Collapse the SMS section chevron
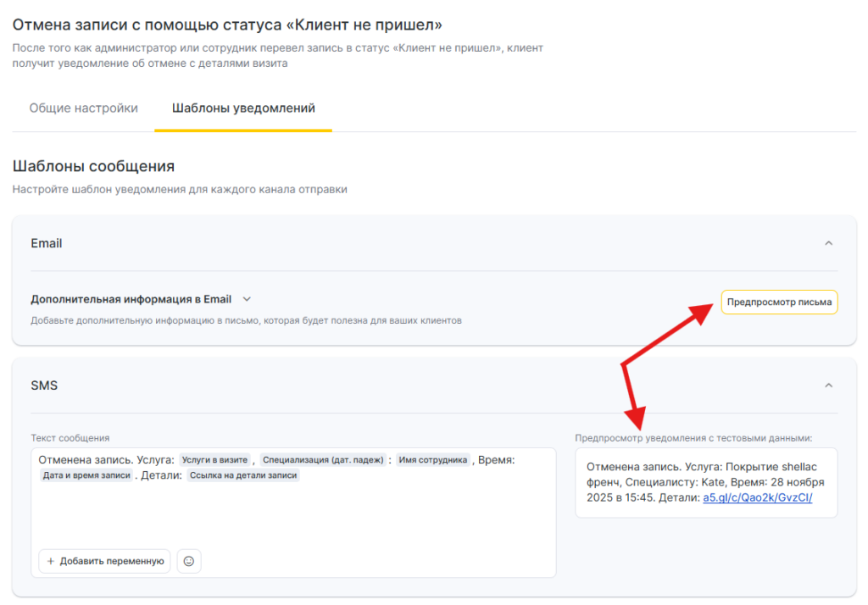Image resolution: width=868 pixels, height=605 pixels. [828, 386]
